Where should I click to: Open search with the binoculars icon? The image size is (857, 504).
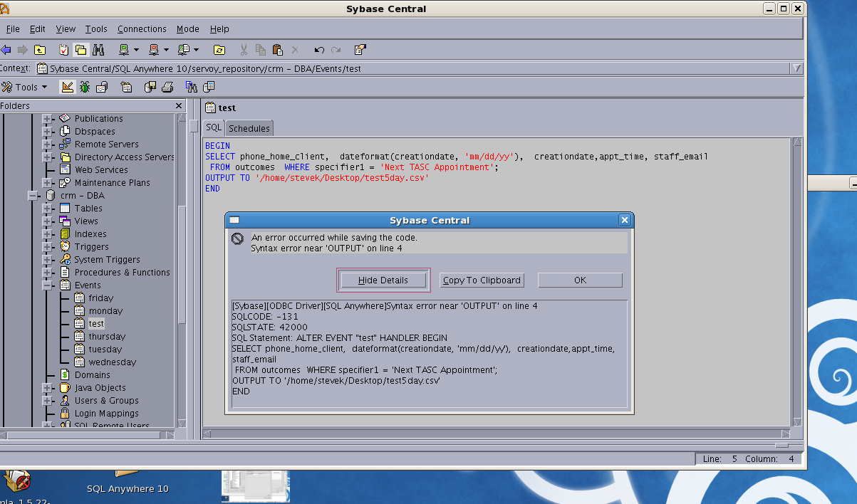coord(98,50)
